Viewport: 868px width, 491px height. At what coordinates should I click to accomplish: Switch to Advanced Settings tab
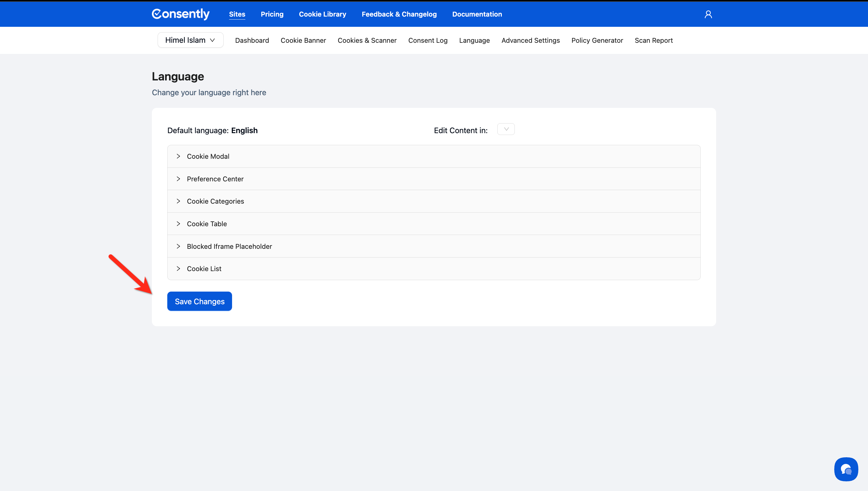(x=530, y=40)
